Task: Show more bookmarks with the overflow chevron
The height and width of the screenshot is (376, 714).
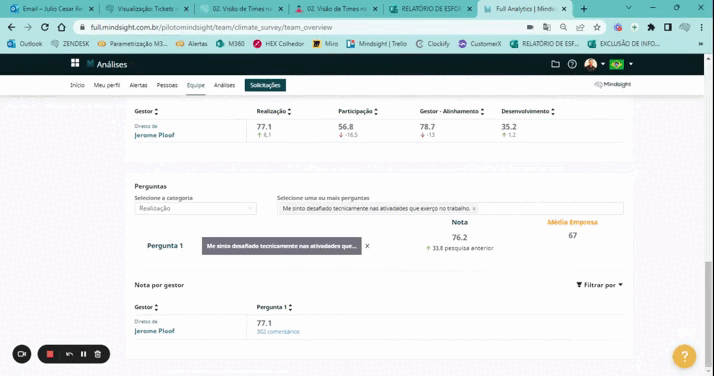Action: 700,44
